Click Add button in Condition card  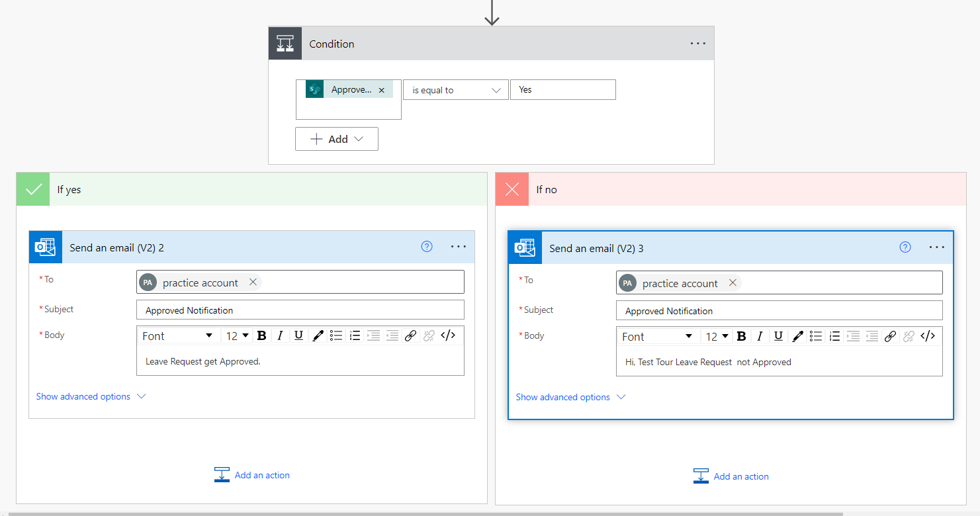click(x=337, y=139)
